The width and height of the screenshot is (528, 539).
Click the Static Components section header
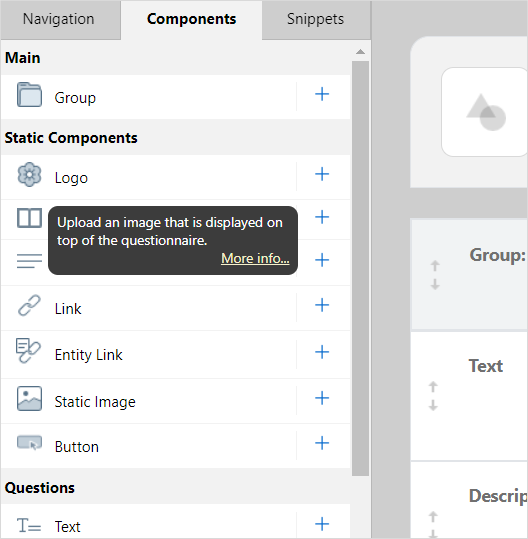click(x=176, y=138)
